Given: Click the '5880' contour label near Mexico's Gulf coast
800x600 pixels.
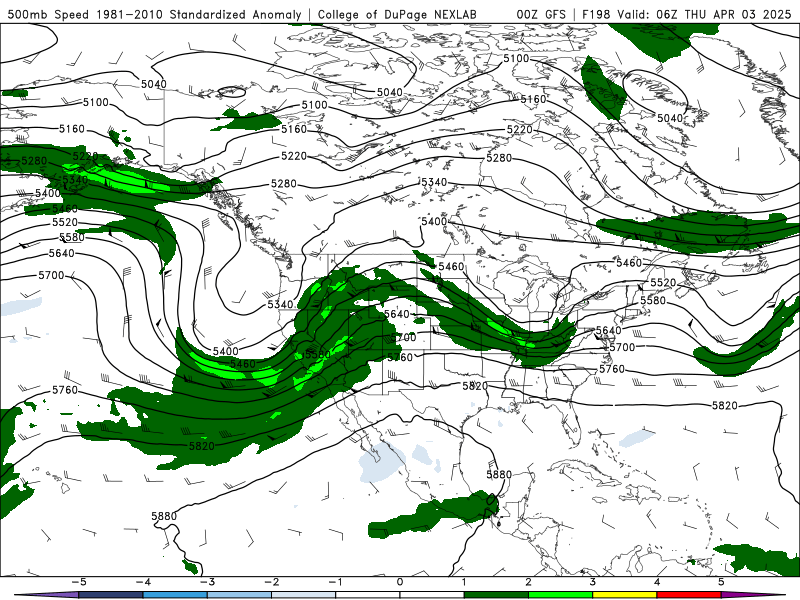Looking at the screenshot, I should pos(498,474).
